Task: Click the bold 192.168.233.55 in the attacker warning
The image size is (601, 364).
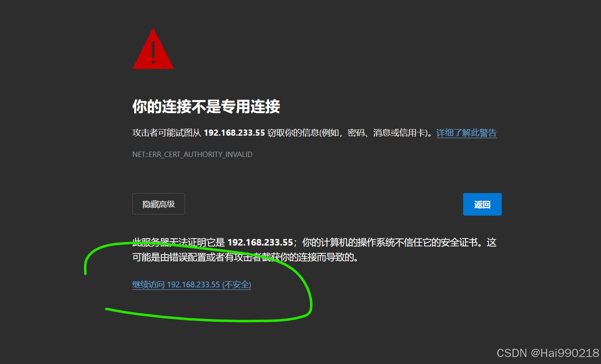Action: (x=234, y=133)
